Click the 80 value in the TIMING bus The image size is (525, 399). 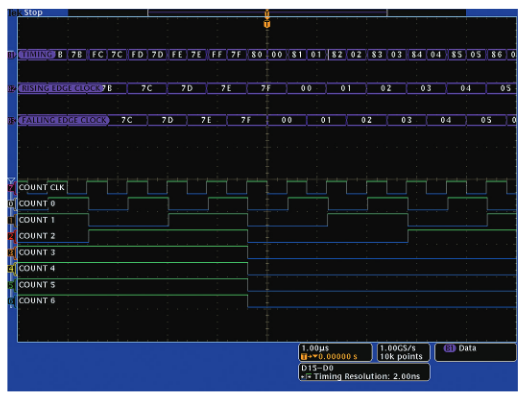tap(257, 55)
